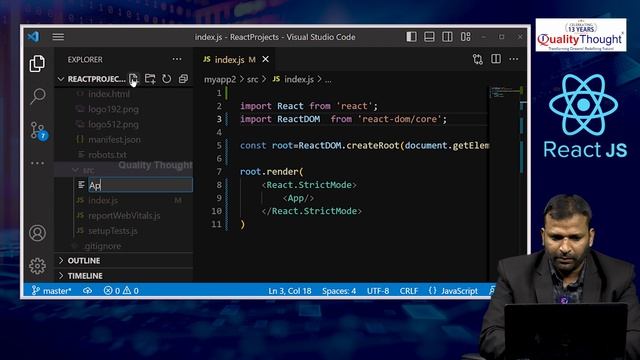Collapse all folders in Explorer
Screen dimensions: 640x360
click(183, 79)
